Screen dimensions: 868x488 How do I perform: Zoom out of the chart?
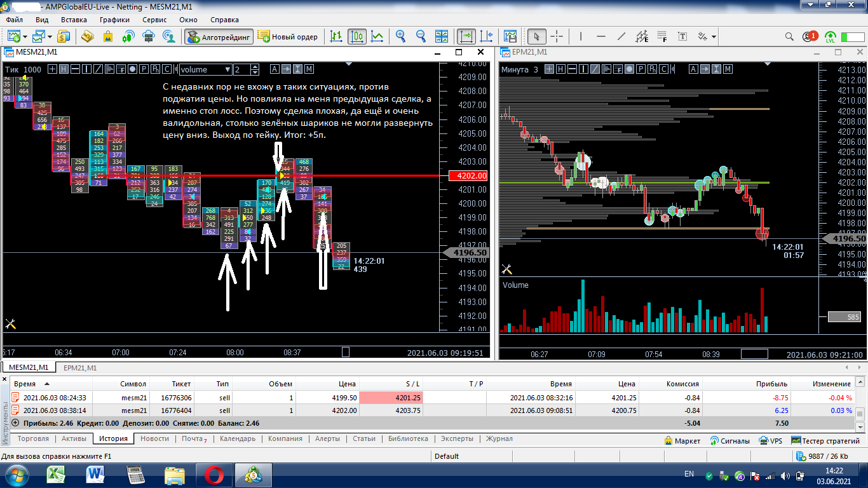pos(421,36)
